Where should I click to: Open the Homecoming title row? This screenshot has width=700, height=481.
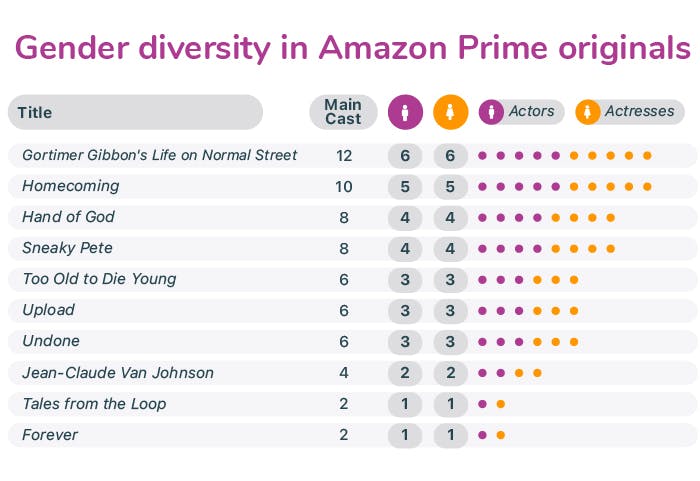(71, 186)
